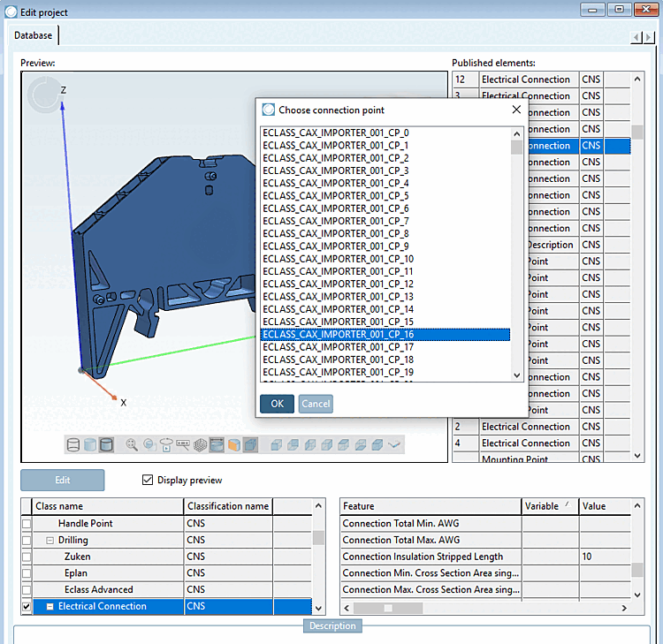The width and height of the screenshot is (663, 644).
Task: Click the measure dimensions icon
Action: [183, 444]
